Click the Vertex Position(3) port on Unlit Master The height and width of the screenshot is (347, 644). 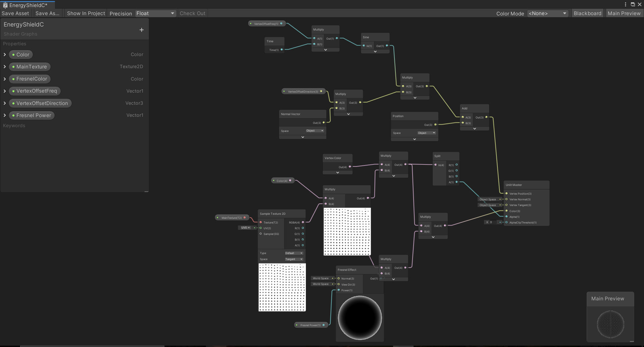[x=506, y=194]
